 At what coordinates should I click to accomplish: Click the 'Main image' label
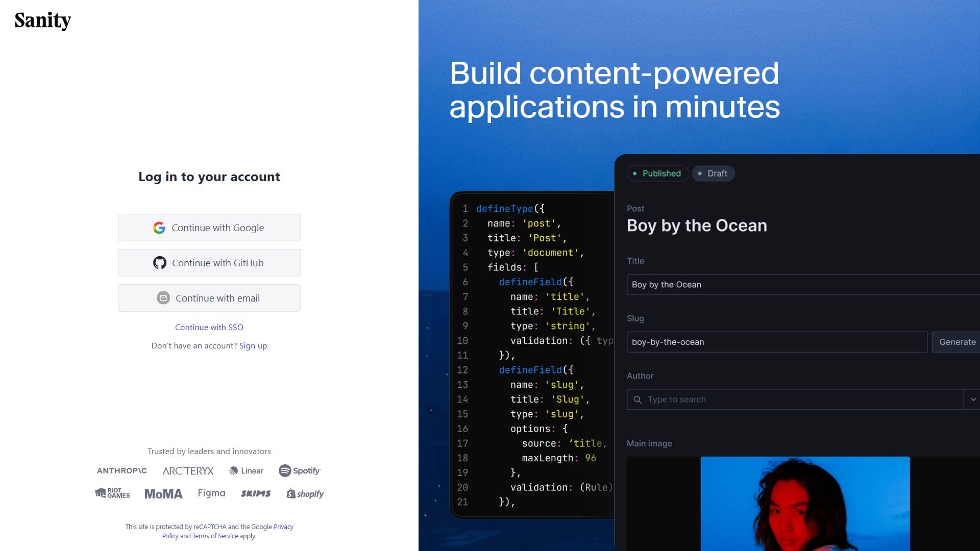(x=649, y=443)
